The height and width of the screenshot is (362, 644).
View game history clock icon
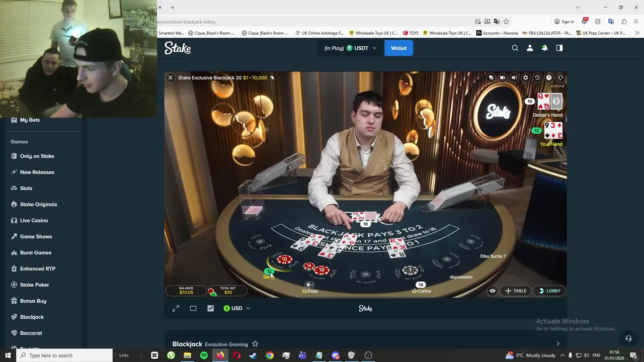(537, 77)
